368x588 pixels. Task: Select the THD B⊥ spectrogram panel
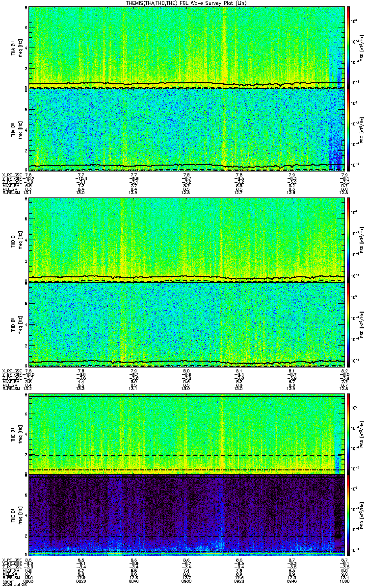point(186,240)
